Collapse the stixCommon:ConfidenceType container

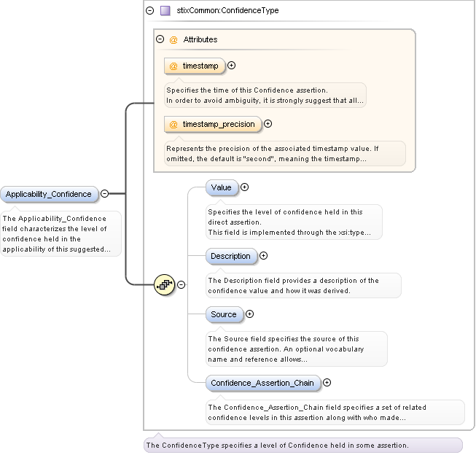tap(150, 11)
